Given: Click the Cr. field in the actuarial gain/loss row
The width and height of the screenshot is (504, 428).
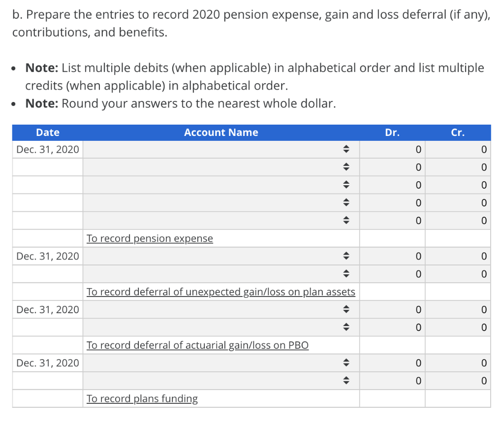Looking at the screenshot, I should (x=458, y=309).
